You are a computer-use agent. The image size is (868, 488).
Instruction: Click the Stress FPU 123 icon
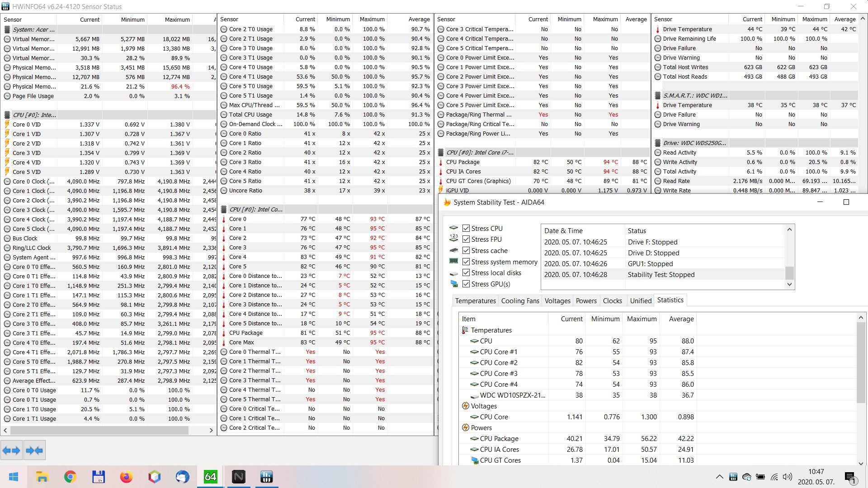tap(453, 238)
